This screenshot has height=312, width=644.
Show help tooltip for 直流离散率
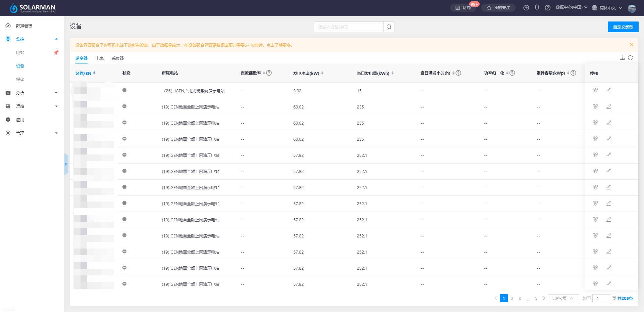(269, 73)
